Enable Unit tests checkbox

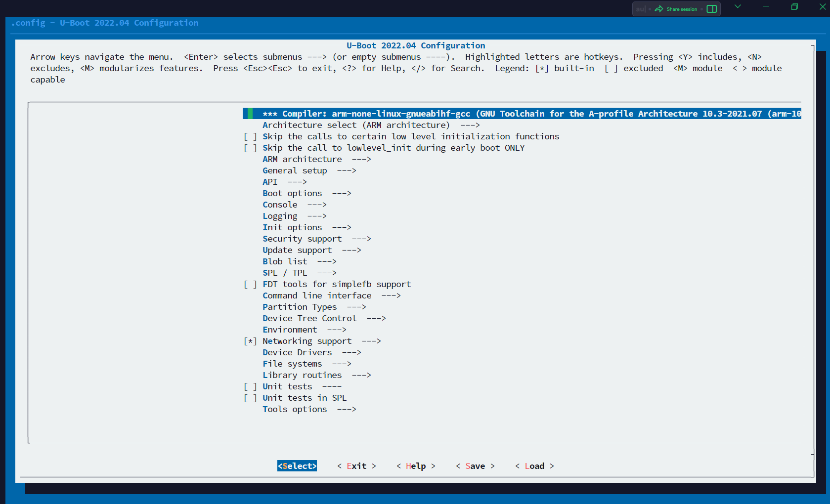coord(250,387)
